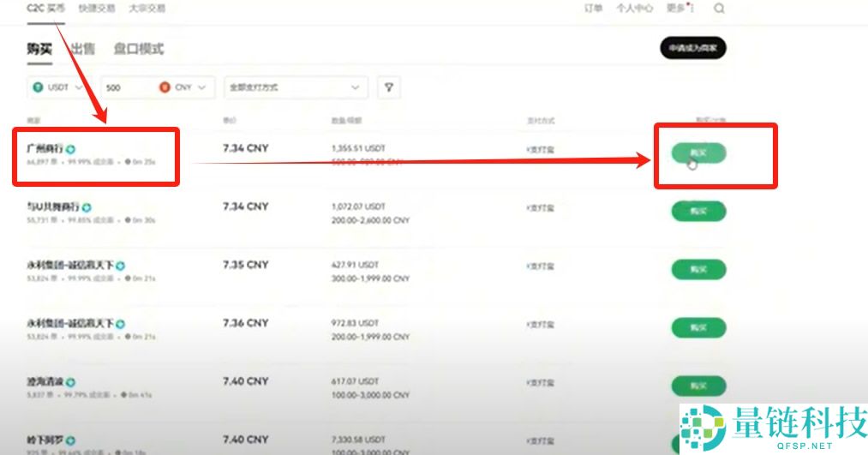Click the red CNY currency icon
This screenshot has height=455, width=868.
165,87
